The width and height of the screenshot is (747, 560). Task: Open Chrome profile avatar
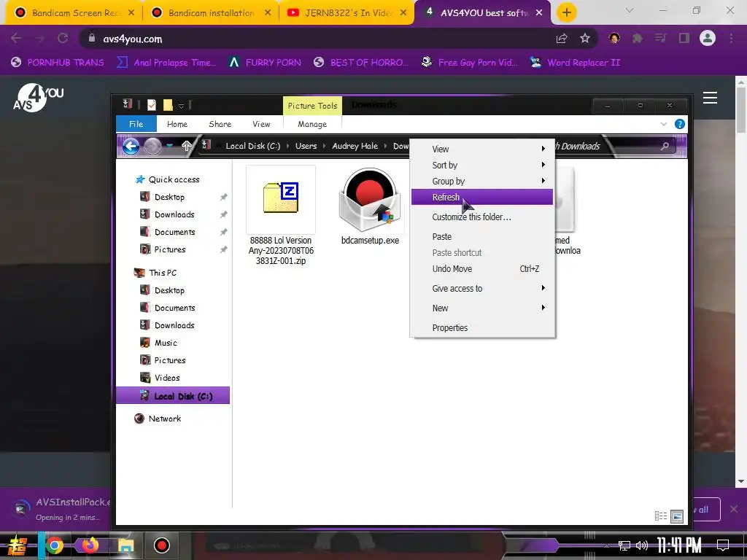click(x=708, y=39)
